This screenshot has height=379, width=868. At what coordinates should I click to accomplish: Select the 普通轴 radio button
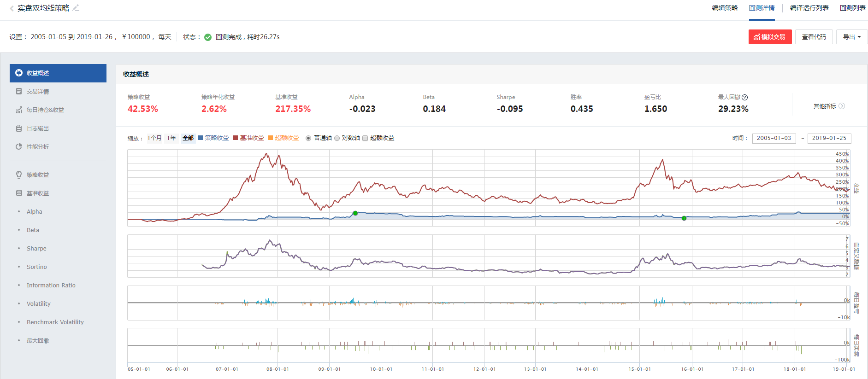point(308,138)
